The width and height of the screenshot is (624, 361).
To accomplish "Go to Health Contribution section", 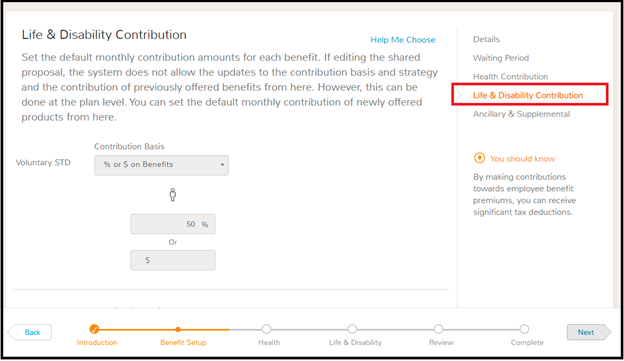I will tap(510, 76).
